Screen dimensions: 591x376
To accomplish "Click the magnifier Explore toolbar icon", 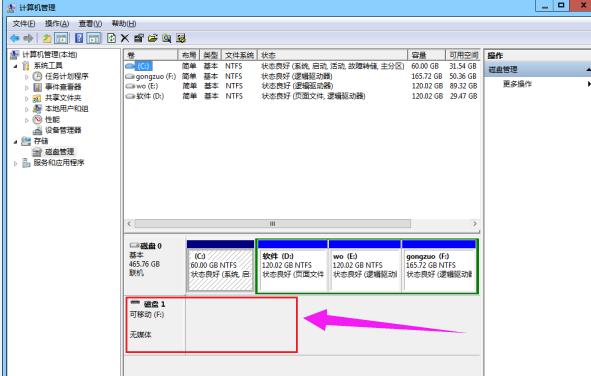I will 167,38.
